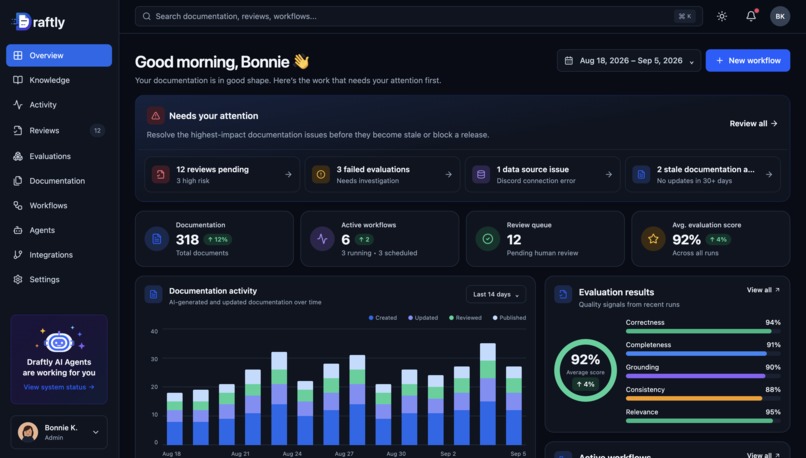Click the Workflows icon in sidebar
The height and width of the screenshot is (458, 806).
click(x=18, y=206)
